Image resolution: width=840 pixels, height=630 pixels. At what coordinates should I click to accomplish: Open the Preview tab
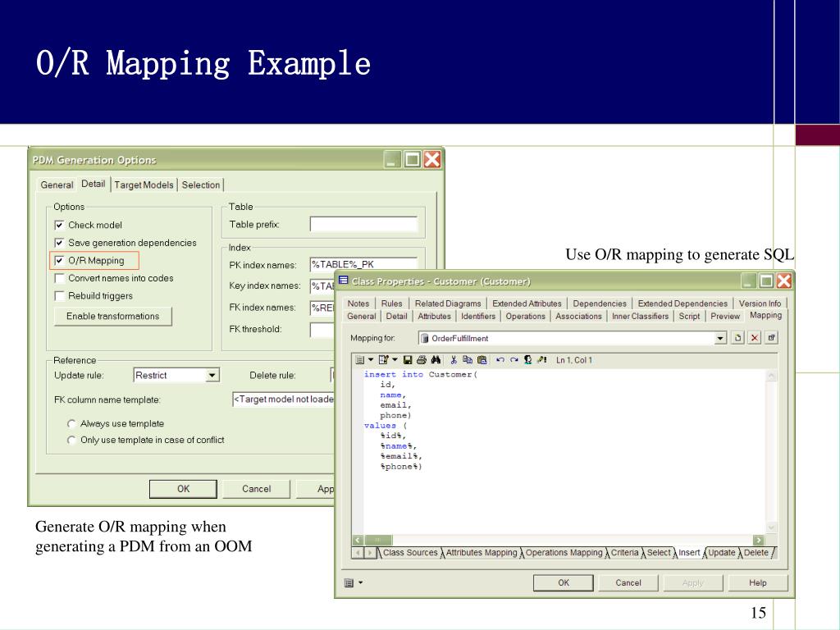[725, 316]
